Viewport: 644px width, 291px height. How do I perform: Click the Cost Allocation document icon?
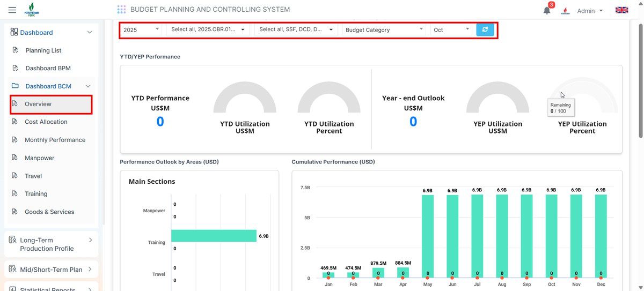click(15, 122)
